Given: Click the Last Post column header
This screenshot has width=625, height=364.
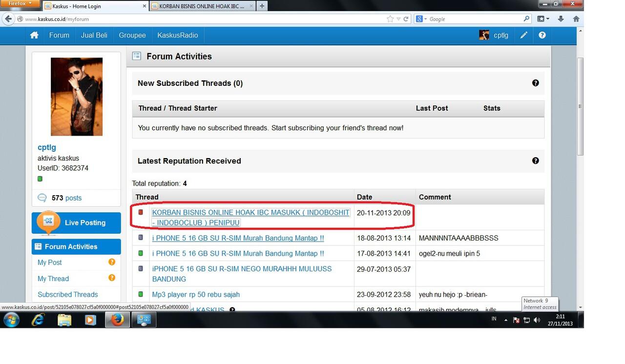Looking at the screenshot, I should tap(432, 108).
